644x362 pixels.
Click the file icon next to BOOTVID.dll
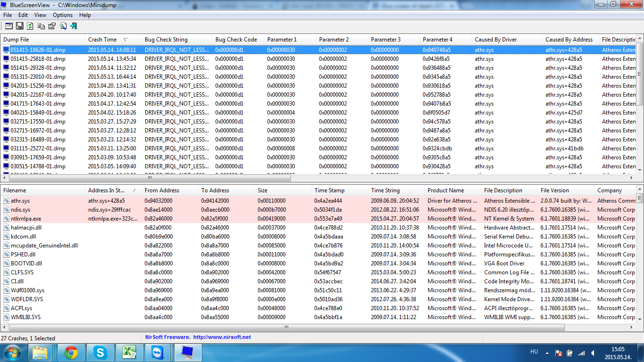pos(6,263)
